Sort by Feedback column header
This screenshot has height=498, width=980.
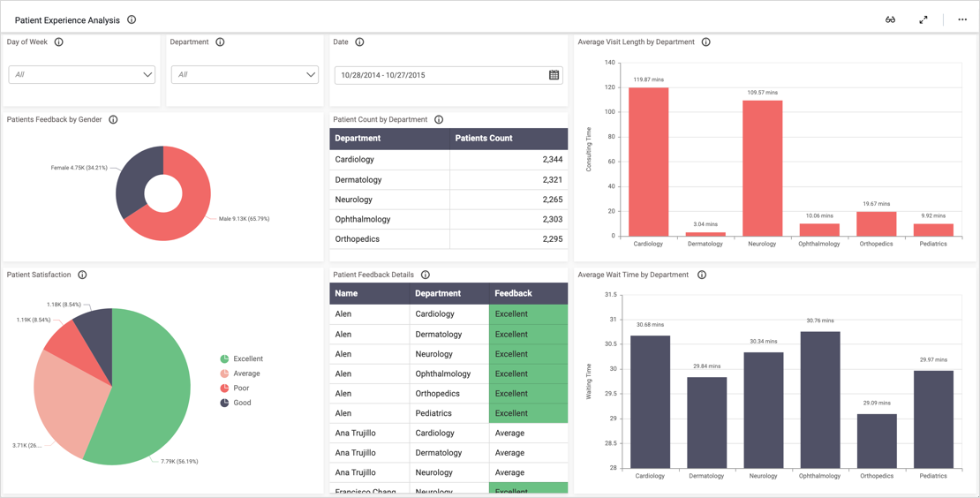coord(529,293)
